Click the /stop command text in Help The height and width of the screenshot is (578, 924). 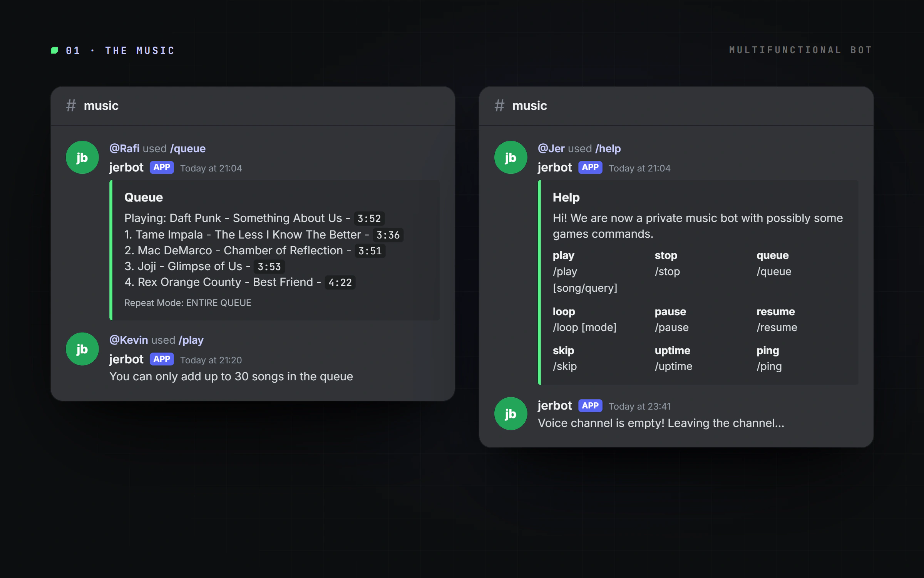coord(667,272)
